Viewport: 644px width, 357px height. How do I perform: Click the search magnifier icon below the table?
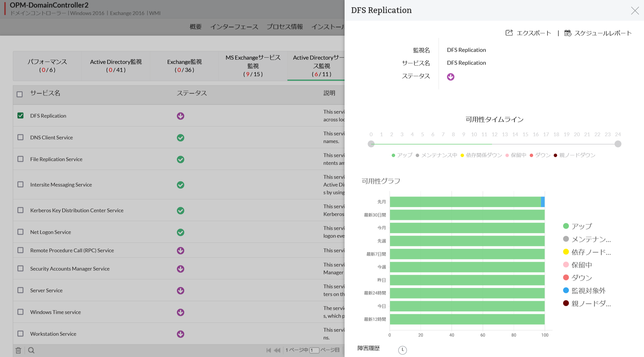[x=31, y=350]
